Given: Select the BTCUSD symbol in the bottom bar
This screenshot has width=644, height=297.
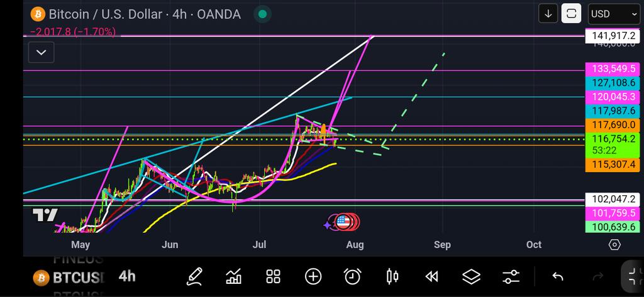Looking at the screenshot, I should pyautogui.click(x=70, y=278).
